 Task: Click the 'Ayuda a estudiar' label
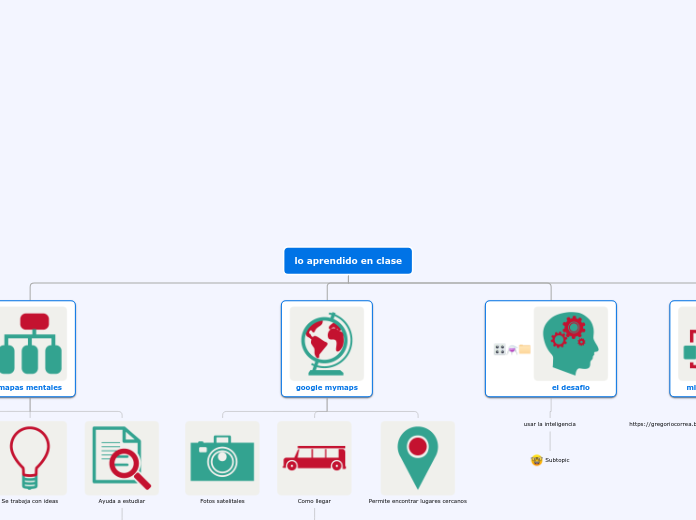click(x=122, y=501)
